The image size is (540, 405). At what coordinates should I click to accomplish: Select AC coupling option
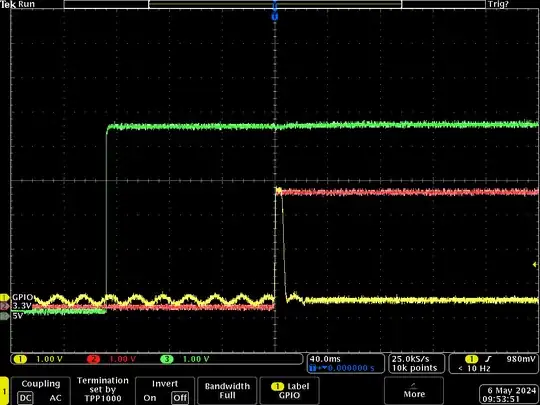point(55,398)
